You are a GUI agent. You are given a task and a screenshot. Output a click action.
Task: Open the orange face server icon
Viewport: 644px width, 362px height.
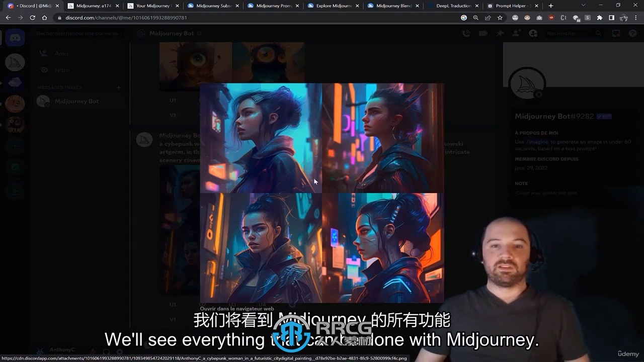(x=15, y=104)
